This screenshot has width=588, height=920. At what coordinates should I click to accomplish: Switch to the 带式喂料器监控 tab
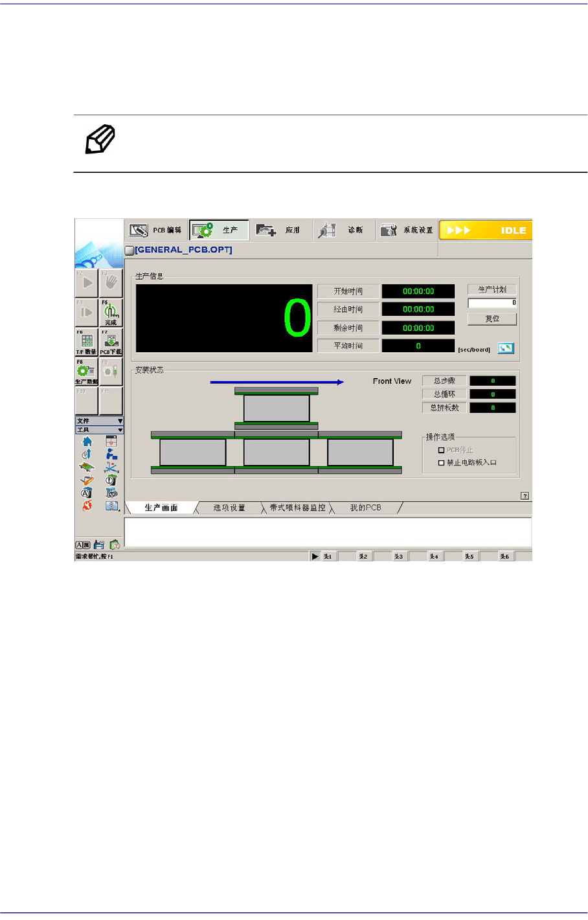(297, 508)
